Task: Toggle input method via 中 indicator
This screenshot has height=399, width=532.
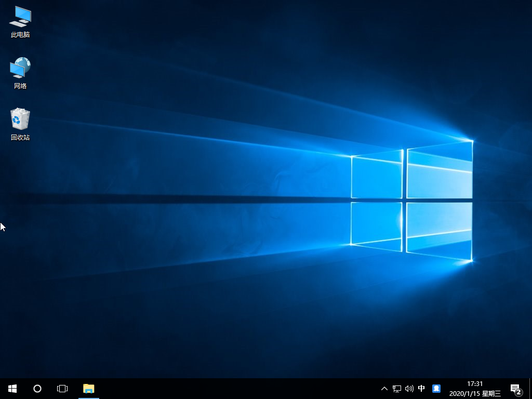Action: coord(421,388)
